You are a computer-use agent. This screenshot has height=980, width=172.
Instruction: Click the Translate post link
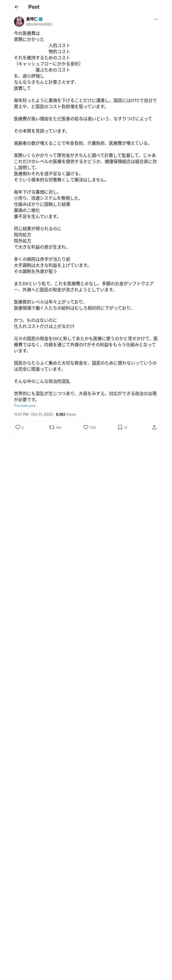24,406
